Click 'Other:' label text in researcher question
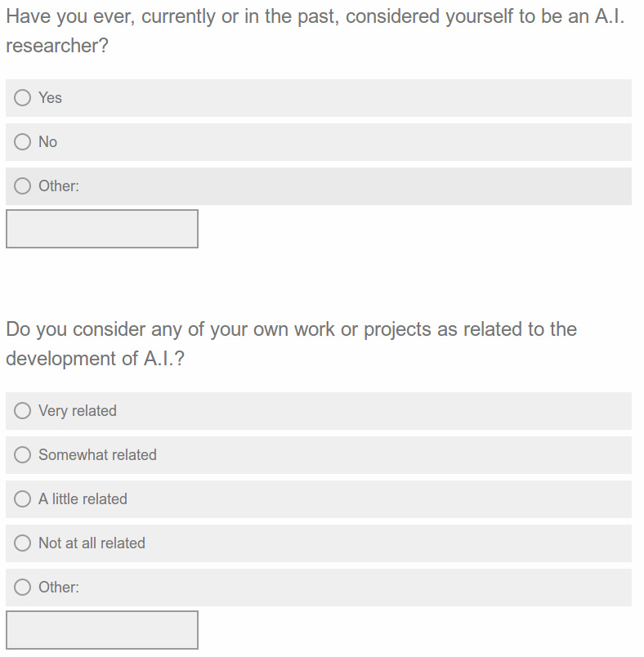 (x=59, y=186)
